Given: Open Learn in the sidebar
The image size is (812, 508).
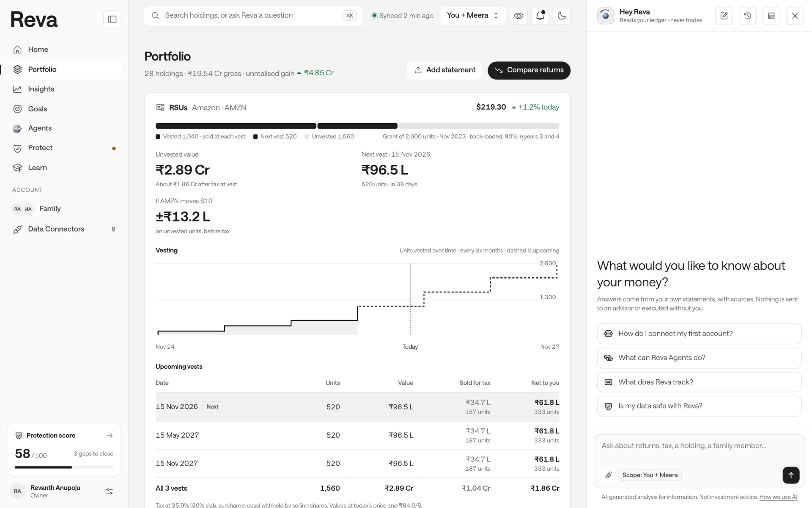Looking at the screenshot, I should point(64,168).
